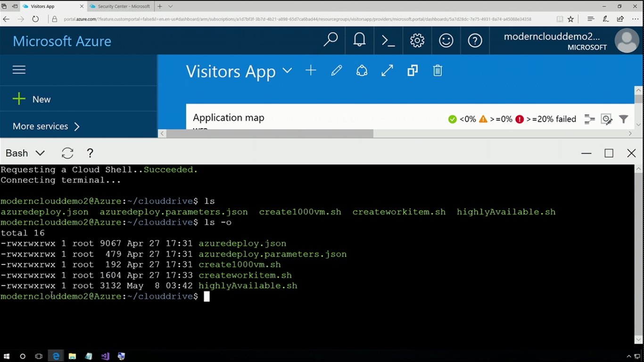This screenshot has width=644, height=362.
Task: Enter dashboard fullscreen mode
Action: 387,71
